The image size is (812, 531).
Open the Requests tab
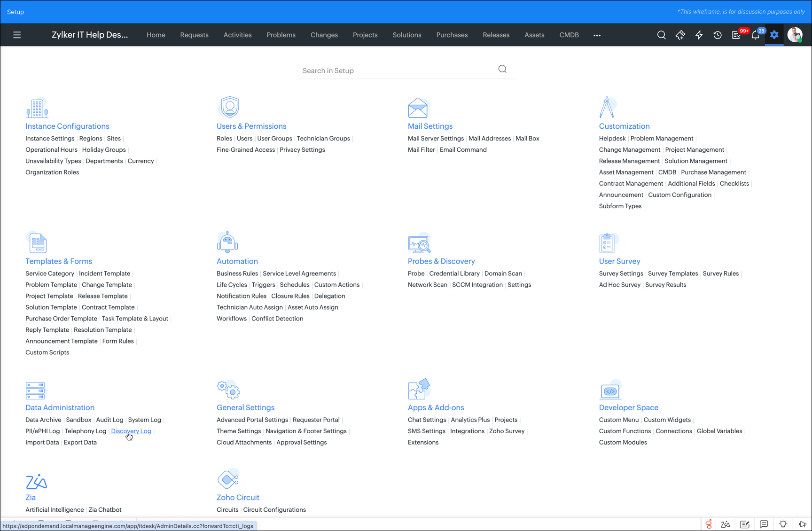(194, 35)
